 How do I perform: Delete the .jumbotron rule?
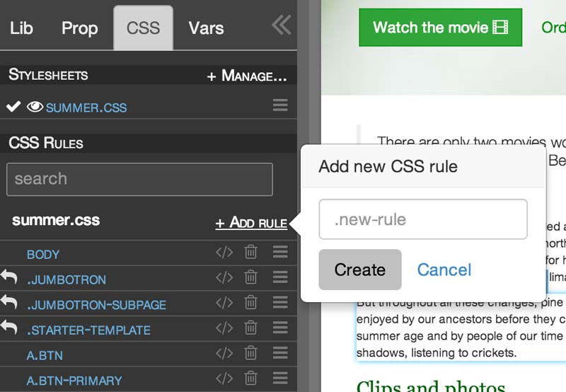click(x=251, y=277)
